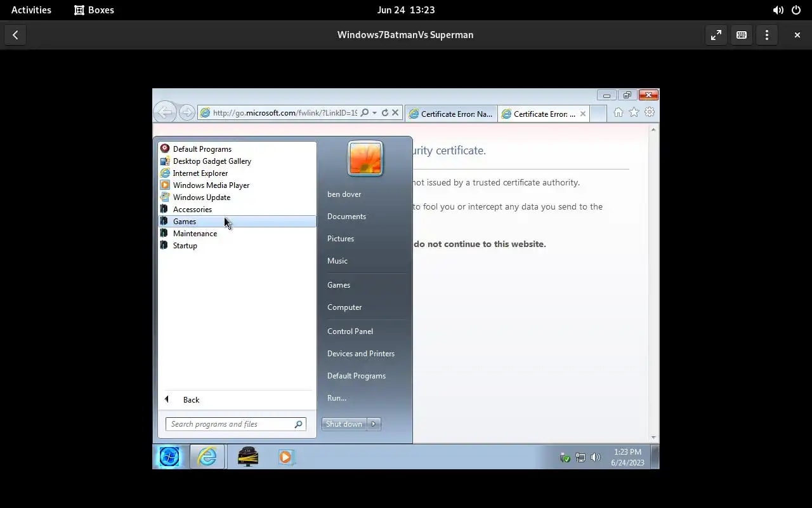Open Computer from the Start menu
The height and width of the screenshot is (508, 812).
pyautogui.click(x=344, y=307)
